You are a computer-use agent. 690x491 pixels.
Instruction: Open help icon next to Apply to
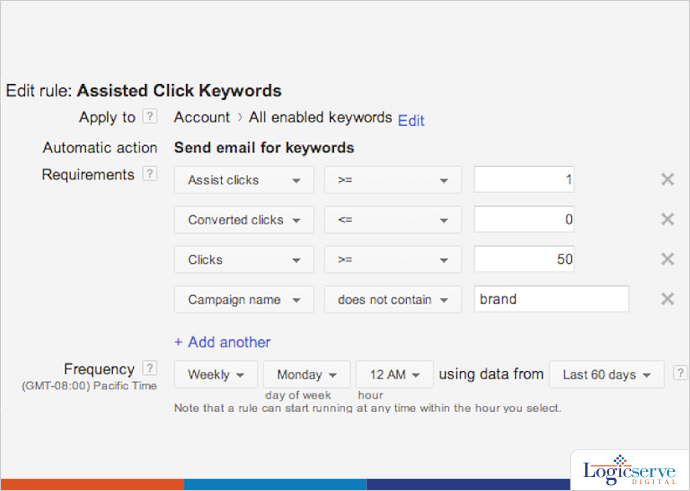point(150,117)
